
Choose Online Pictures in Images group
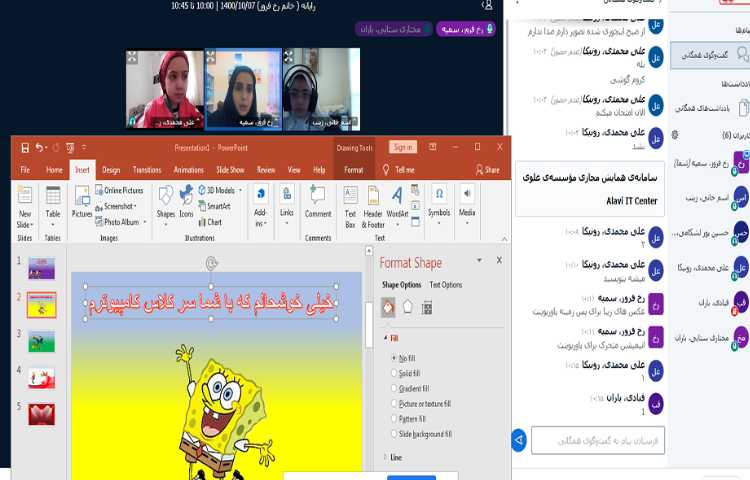click(x=119, y=190)
